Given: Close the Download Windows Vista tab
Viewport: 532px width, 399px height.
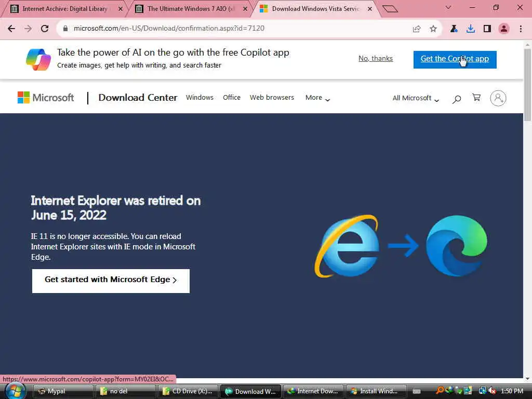Looking at the screenshot, I should (370, 9).
